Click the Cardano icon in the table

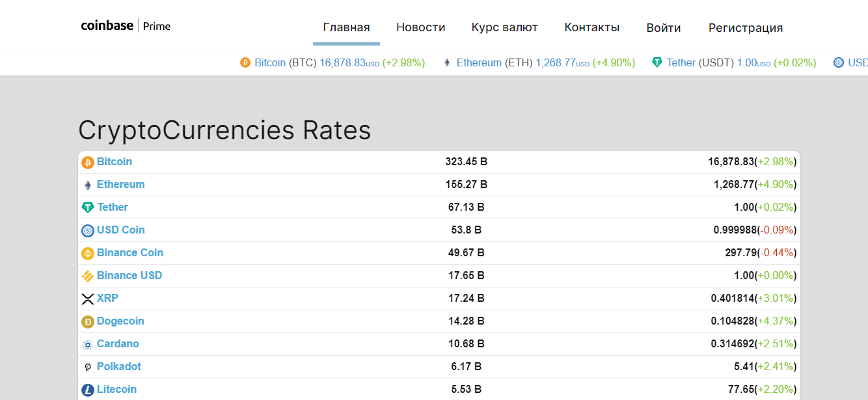coord(88,344)
